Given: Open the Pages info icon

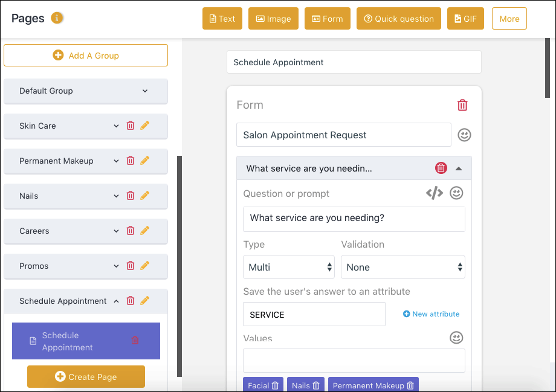Looking at the screenshot, I should pyautogui.click(x=57, y=18).
